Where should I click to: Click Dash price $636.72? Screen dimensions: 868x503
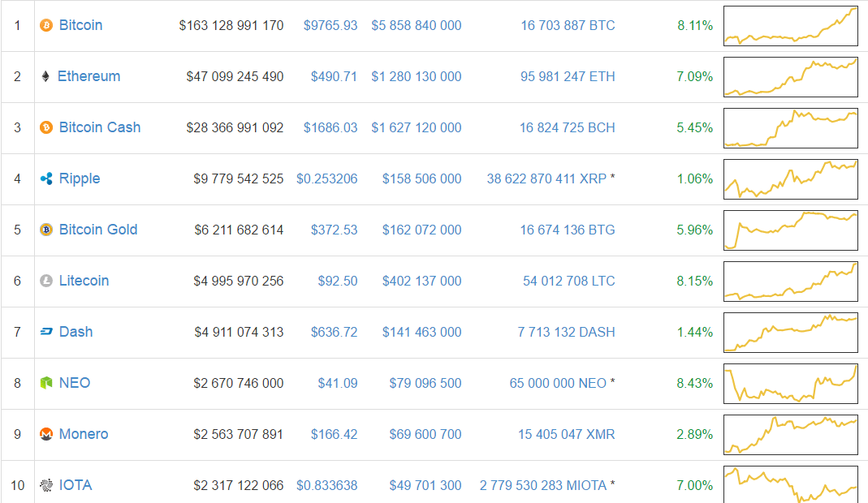[334, 332]
